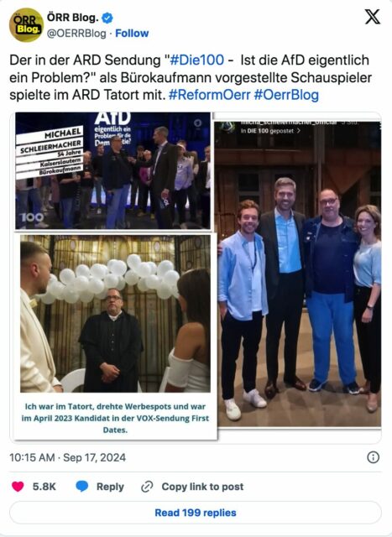Open the @OERRBlog handle
Viewport: 392px width, 537px height.
[x=76, y=34]
